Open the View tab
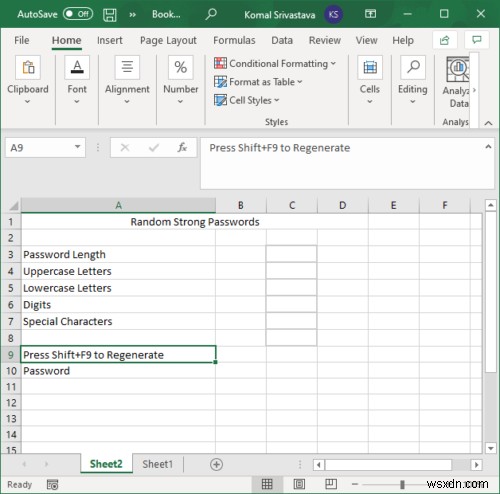Image resolution: width=500 pixels, height=494 pixels. 366,40
